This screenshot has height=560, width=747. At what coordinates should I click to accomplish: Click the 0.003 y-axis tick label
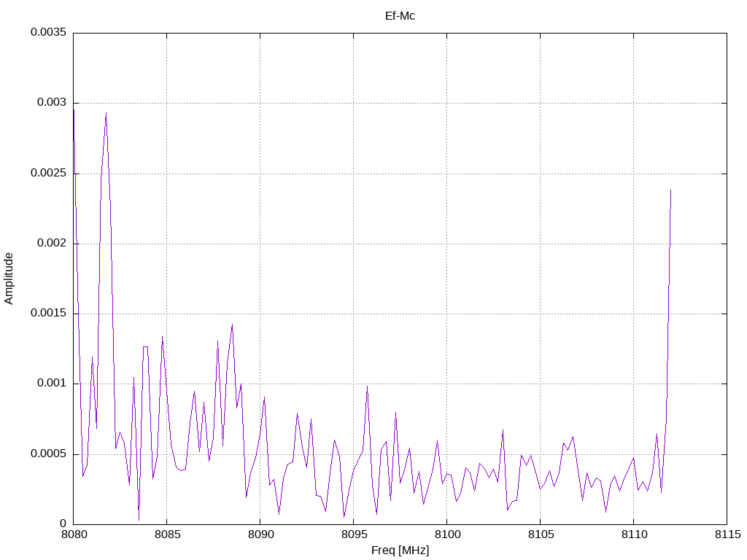coord(52,103)
